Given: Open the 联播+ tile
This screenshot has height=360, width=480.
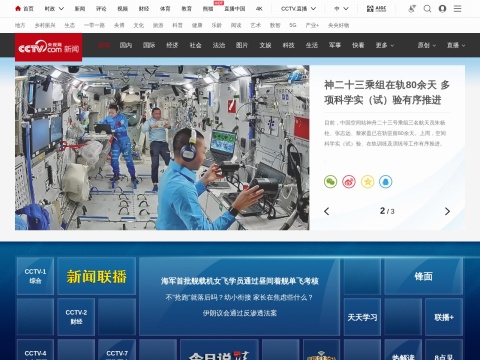Looking at the screenshot, I should pos(444,317).
